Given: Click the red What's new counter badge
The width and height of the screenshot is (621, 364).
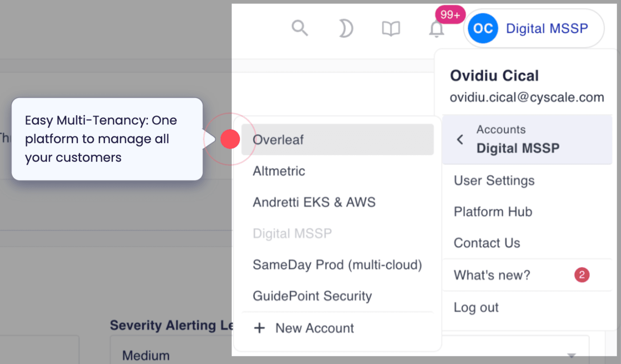Looking at the screenshot, I should pos(582,275).
